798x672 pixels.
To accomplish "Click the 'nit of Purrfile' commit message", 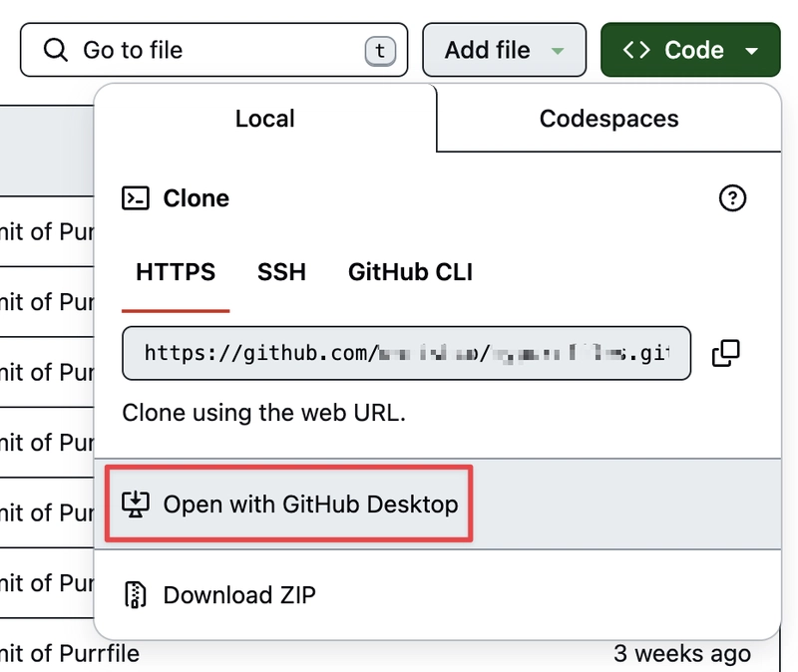I will coord(70,654).
